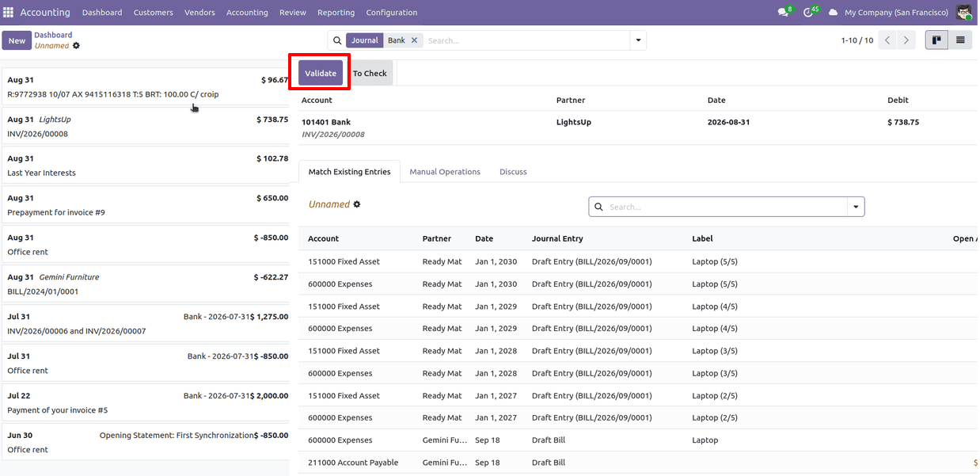Select the Jun 30 Opening Statement transaction

pos(147,442)
